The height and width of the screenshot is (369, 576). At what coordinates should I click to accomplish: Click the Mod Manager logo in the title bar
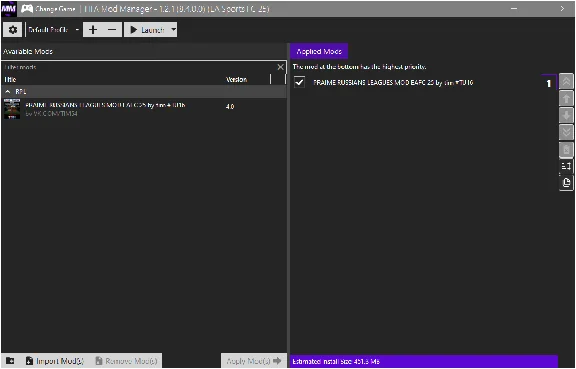pos(8,9)
